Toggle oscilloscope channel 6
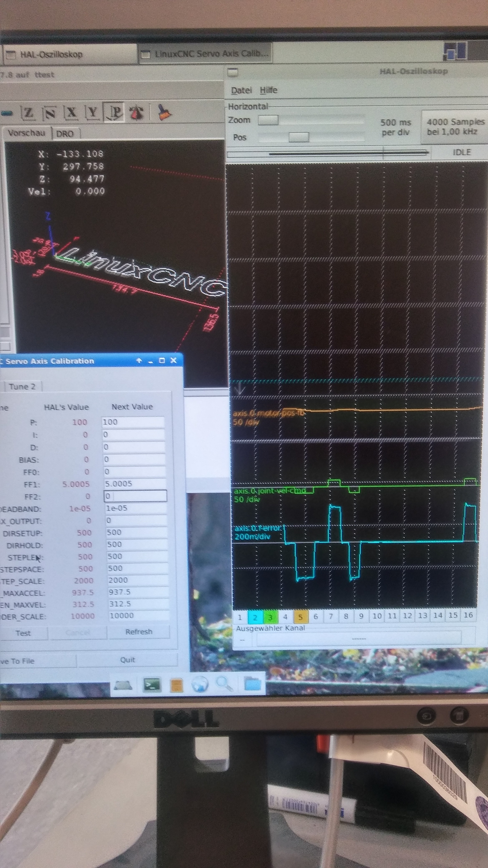Image resolution: width=488 pixels, height=868 pixels. [316, 617]
